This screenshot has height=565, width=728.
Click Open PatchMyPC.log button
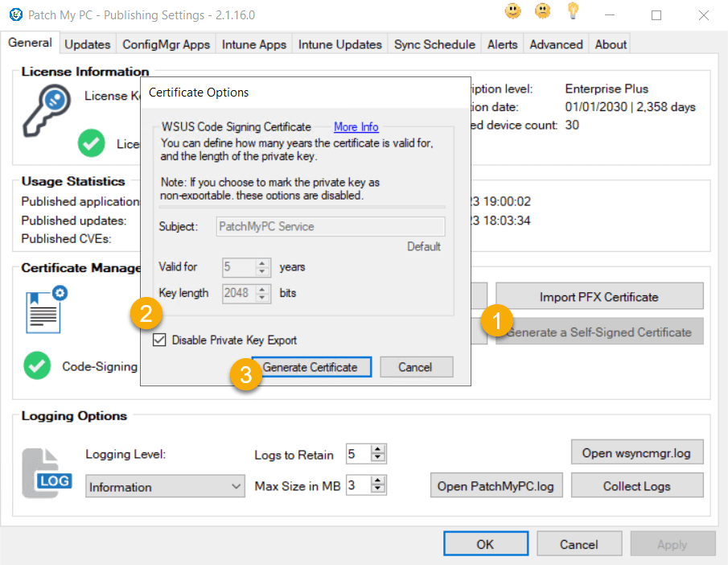click(496, 485)
